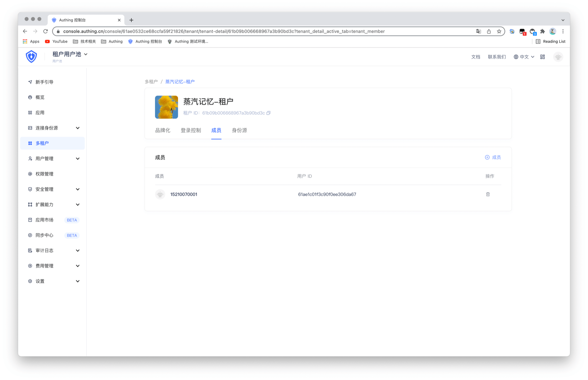The height and width of the screenshot is (380, 588).
Task: Switch to the 品牌化 tab
Action: point(163,130)
